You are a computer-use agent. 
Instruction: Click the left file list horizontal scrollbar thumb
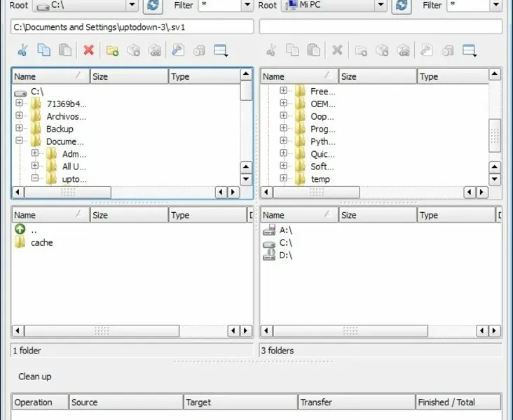tap(102, 331)
